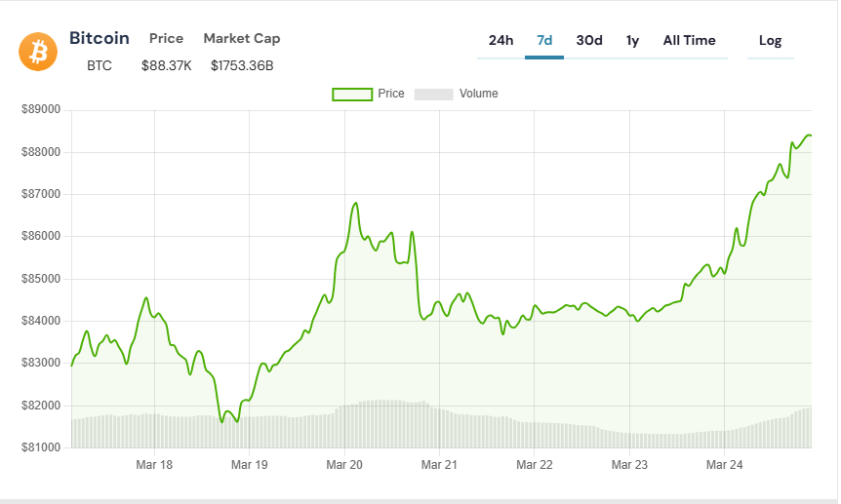Click the Mar 21 x-axis label

pos(439,465)
